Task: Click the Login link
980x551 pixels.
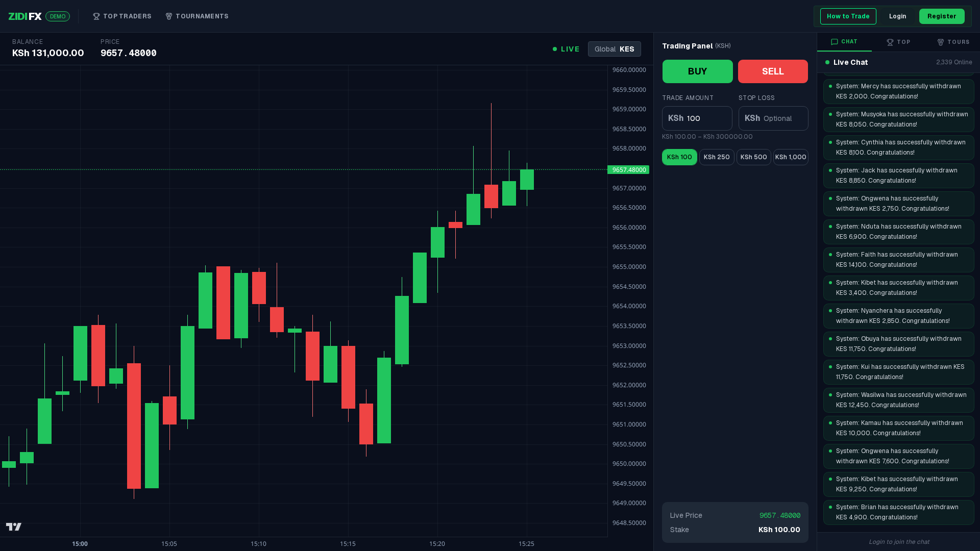Action: [x=897, y=16]
